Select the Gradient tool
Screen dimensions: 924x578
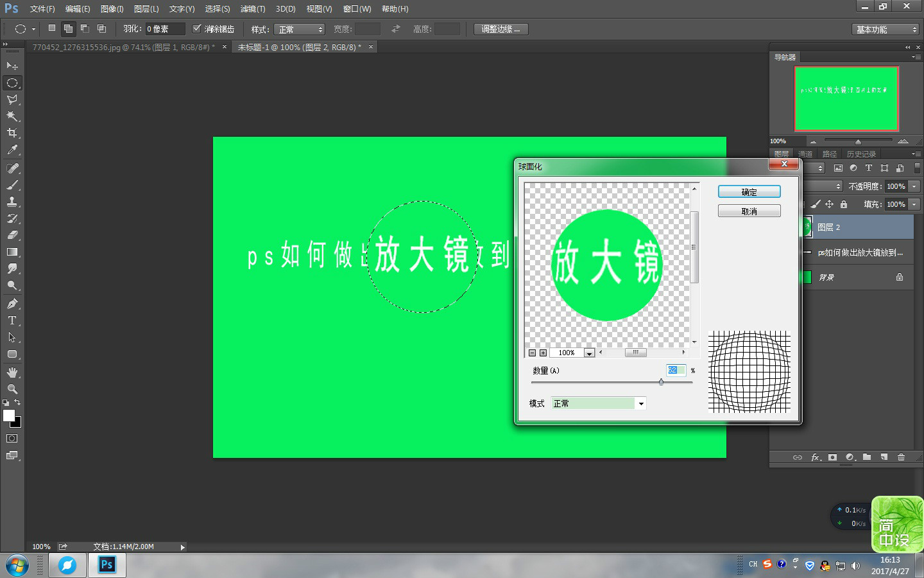coord(12,252)
